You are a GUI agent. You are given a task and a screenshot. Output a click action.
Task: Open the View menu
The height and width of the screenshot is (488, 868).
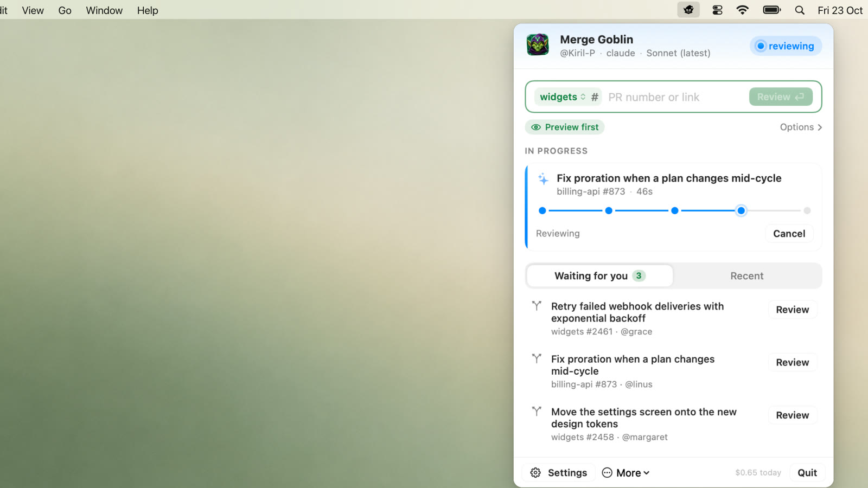click(x=33, y=10)
